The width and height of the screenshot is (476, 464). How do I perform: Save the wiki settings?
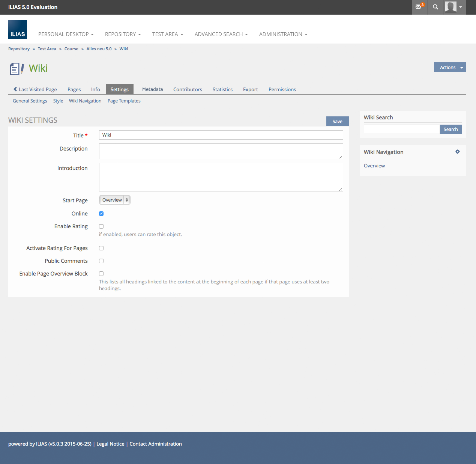click(x=337, y=121)
